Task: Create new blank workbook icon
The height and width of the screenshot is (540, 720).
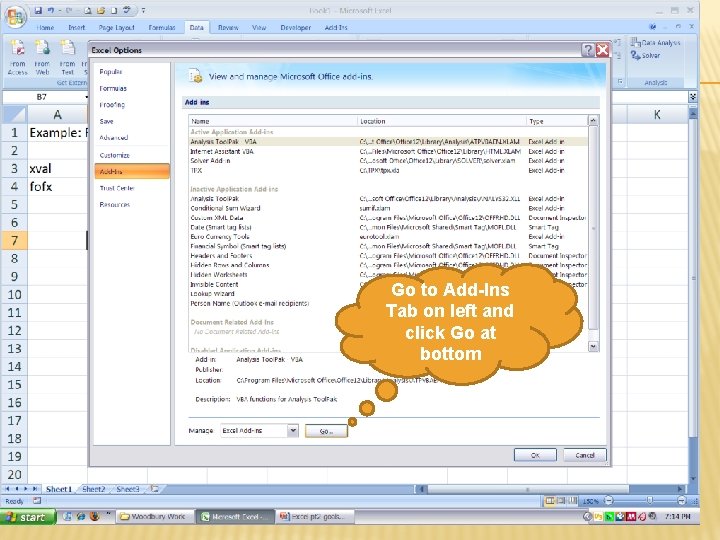Action: click(x=114, y=10)
